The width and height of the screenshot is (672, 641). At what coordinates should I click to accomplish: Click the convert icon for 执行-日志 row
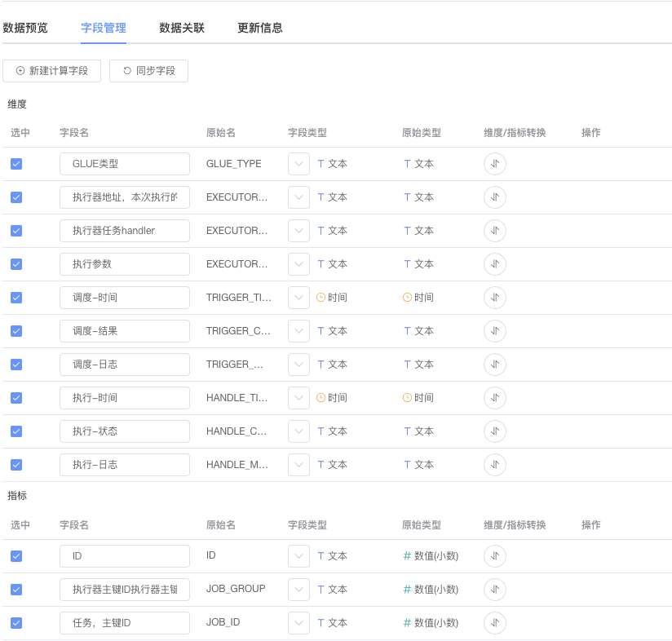coord(495,464)
